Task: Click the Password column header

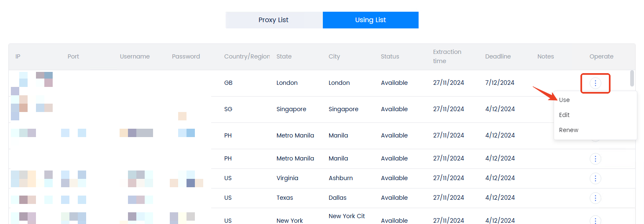Action: (x=186, y=56)
